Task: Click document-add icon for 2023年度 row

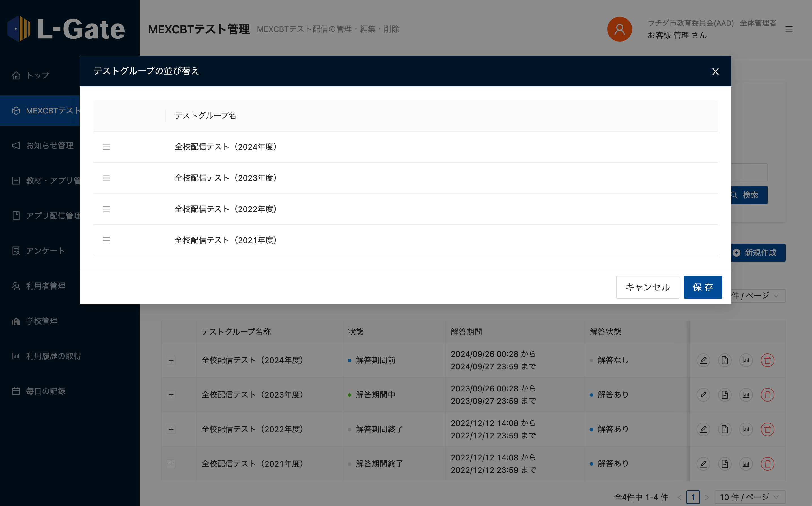Action: (725, 395)
